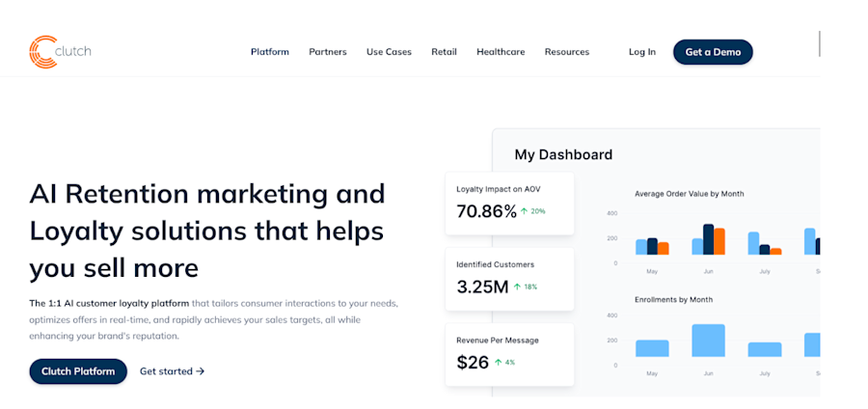Viewport: 868px width, 409px height.
Task: Click the Enrollments by Month title
Action: (x=674, y=299)
